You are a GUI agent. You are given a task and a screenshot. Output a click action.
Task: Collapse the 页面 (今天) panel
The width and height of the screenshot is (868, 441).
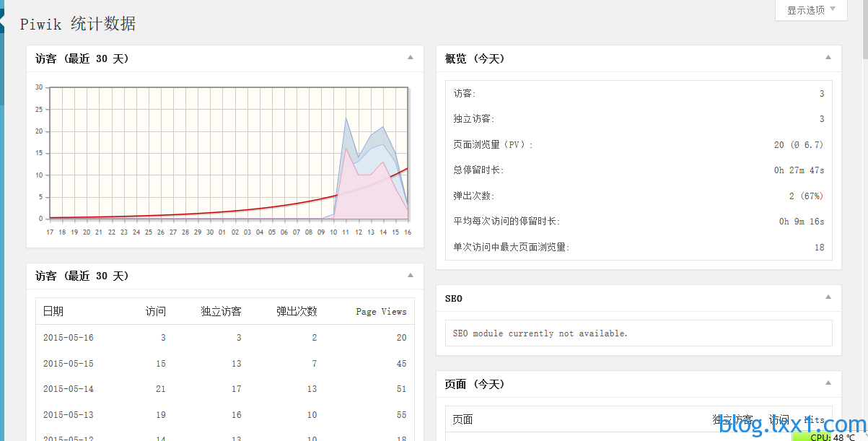coord(828,383)
